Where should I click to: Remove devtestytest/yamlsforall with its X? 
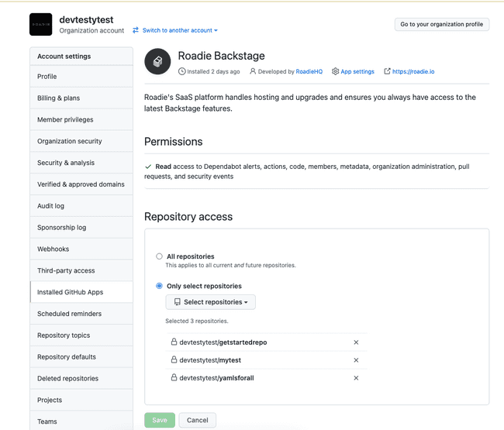pyautogui.click(x=356, y=378)
